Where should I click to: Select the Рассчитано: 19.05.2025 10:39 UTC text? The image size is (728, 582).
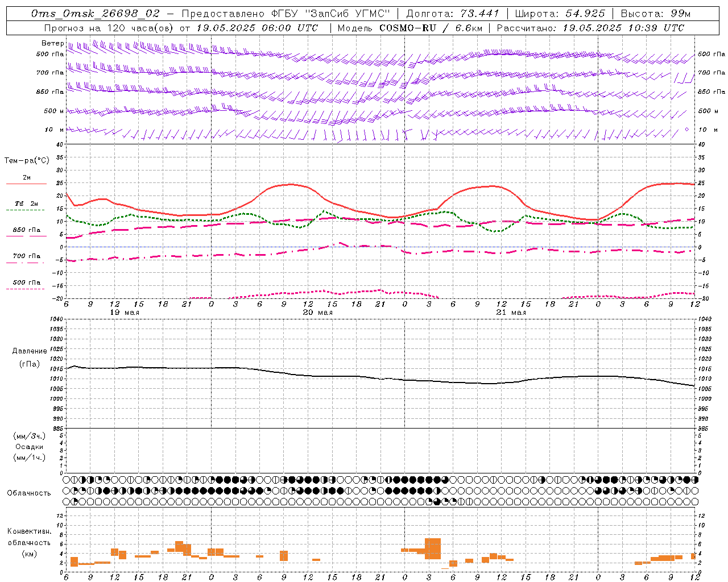pyautogui.click(x=591, y=28)
